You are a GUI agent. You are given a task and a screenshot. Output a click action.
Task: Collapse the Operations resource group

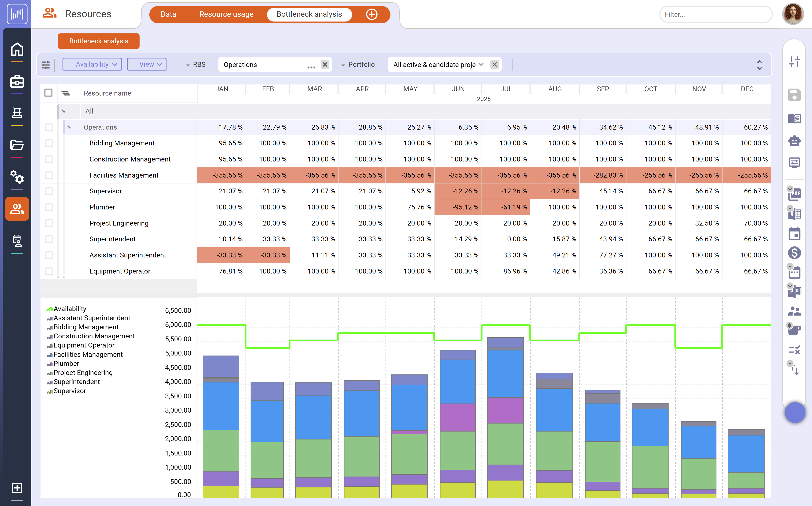point(69,127)
